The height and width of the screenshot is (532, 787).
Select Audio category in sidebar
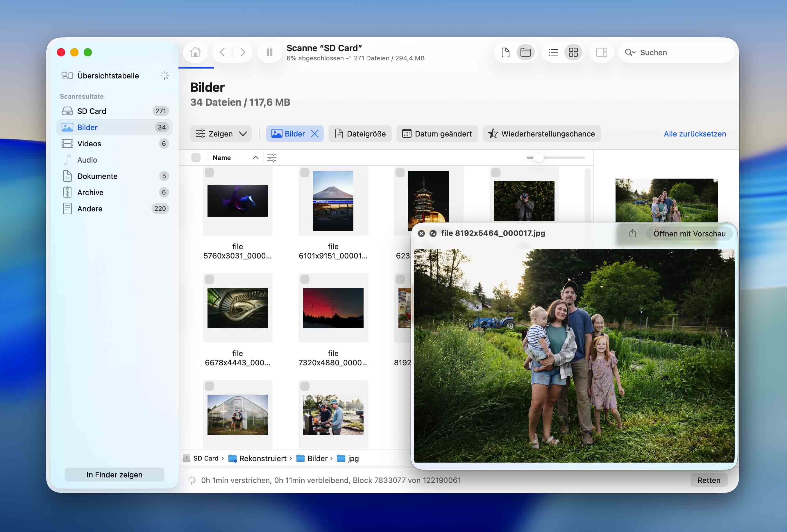[x=115, y=160]
